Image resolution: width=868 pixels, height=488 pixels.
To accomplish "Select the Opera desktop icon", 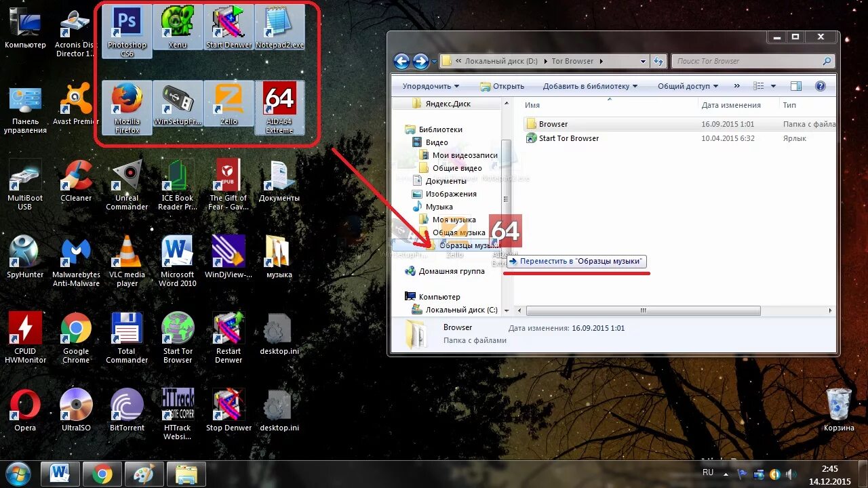I will (x=25, y=410).
